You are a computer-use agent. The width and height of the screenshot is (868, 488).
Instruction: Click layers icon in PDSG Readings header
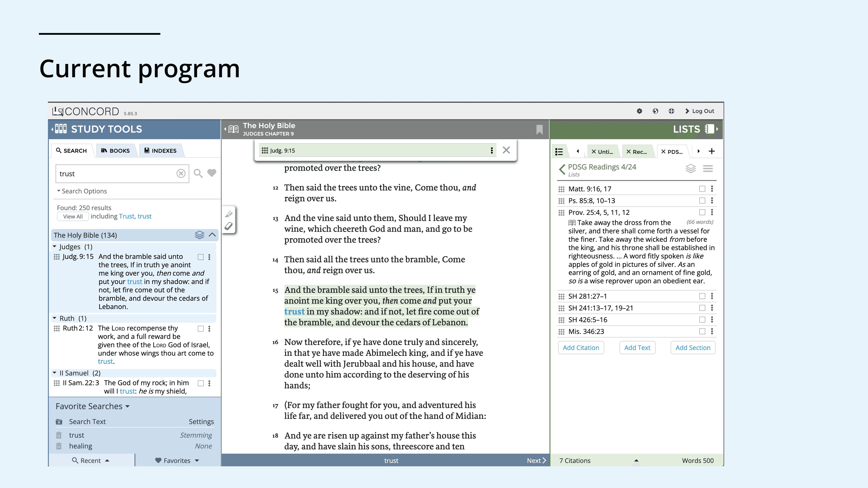691,168
